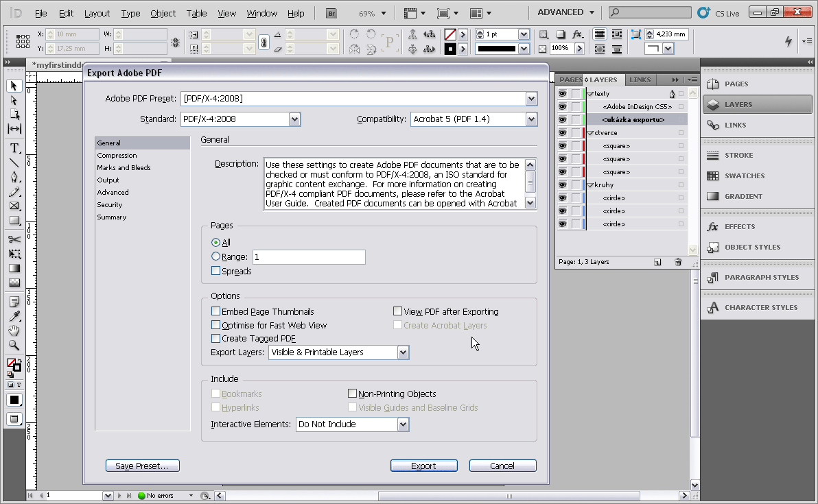Click the Fill and Stroke swatch in toolbox
818x504 pixels.
(x=14, y=365)
